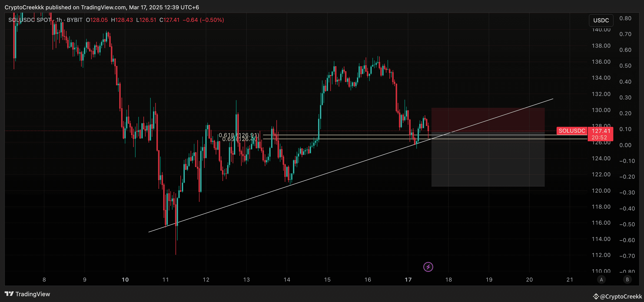Screen dimensions: 644x302
Task: Click the 134.00 price scale label
Action: pyautogui.click(x=601, y=78)
